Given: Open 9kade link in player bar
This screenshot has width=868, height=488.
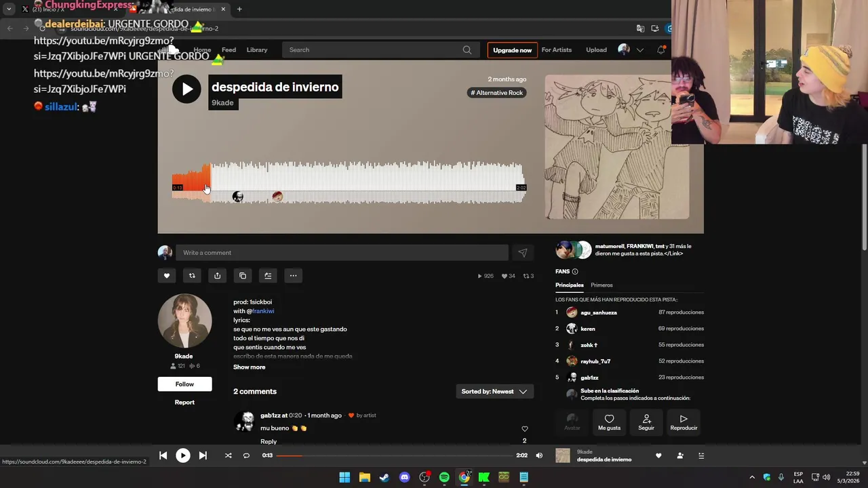Looking at the screenshot, I should (x=585, y=452).
